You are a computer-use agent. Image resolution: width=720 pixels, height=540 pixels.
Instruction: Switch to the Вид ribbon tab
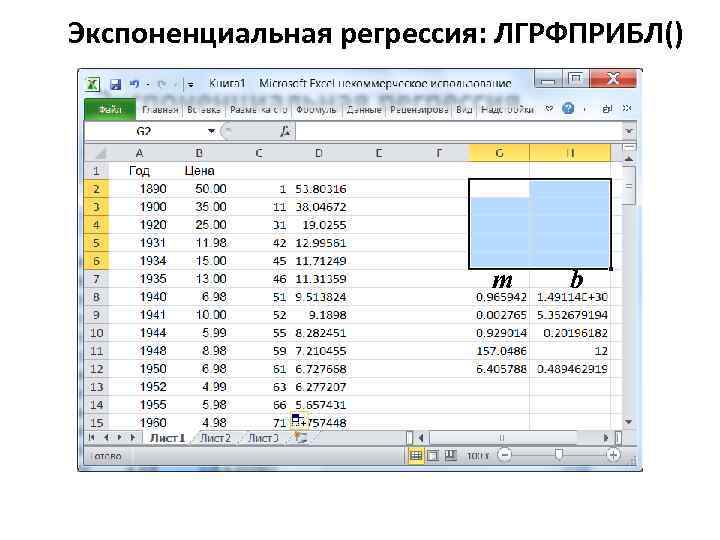coord(464,110)
